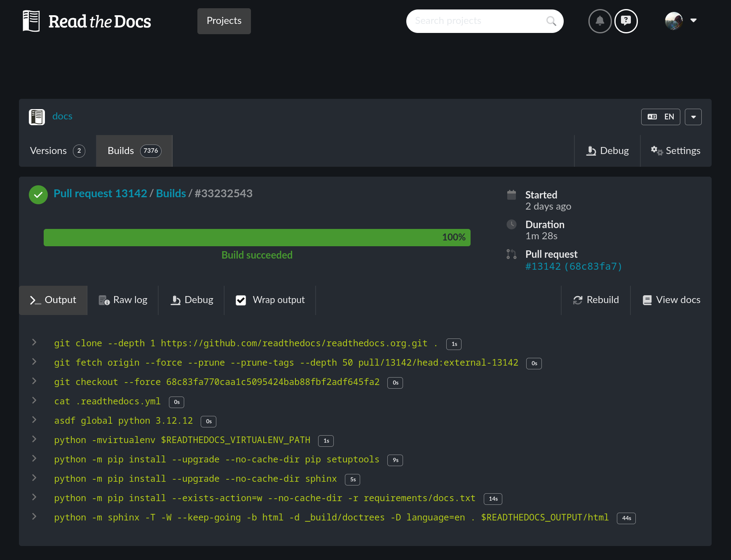Click the Rebuild button
731x560 pixels.
coord(596,300)
